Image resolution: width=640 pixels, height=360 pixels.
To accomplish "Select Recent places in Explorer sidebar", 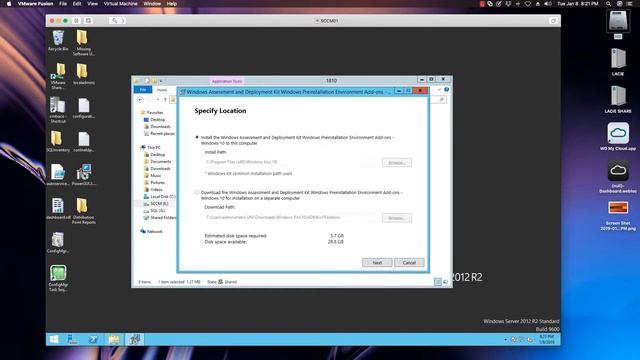I will [x=159, y=133].
